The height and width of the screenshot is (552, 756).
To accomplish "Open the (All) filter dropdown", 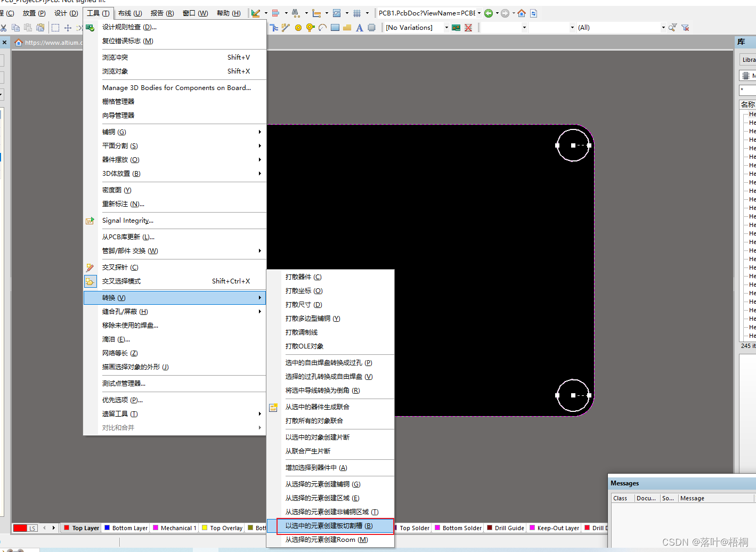I will 663,28.
